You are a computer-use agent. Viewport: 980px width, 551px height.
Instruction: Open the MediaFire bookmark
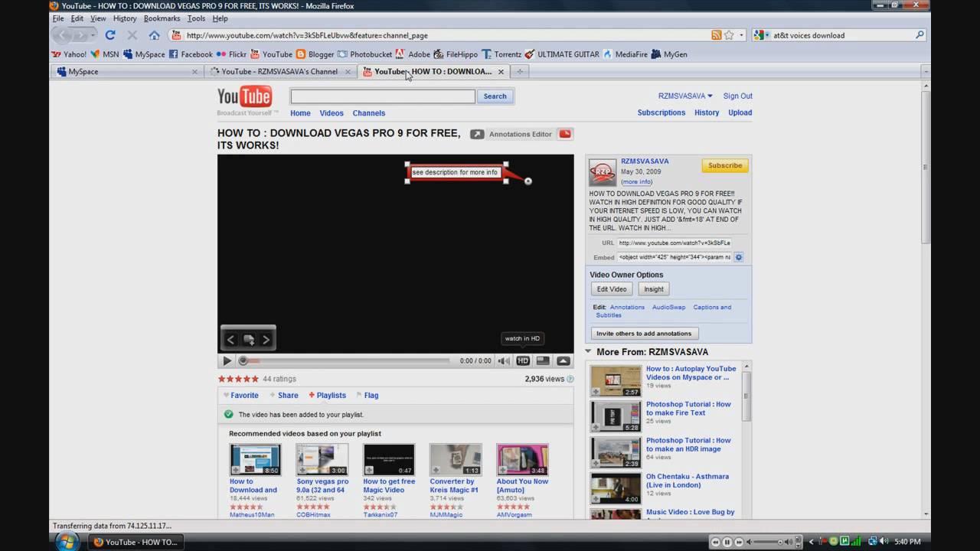pos(626,54)
